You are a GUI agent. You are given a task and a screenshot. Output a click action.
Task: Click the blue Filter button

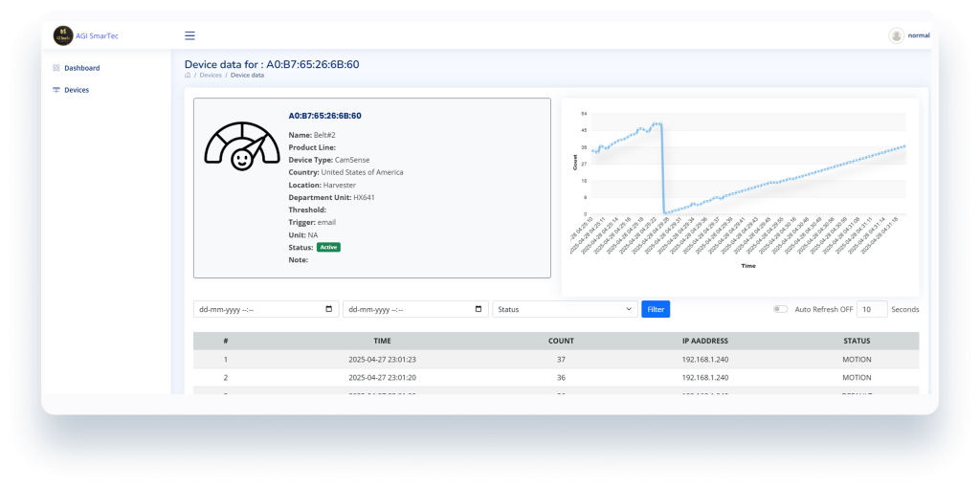point(656,309)
